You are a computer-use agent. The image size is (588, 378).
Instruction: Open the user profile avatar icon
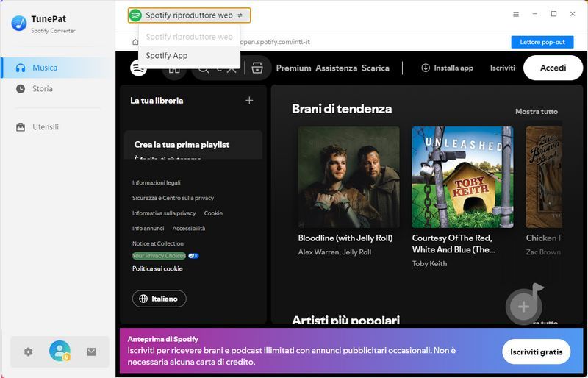coord(60,351)
